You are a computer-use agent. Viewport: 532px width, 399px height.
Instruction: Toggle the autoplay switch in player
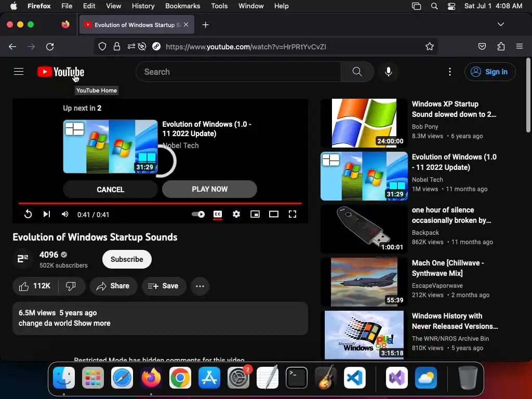198,214
